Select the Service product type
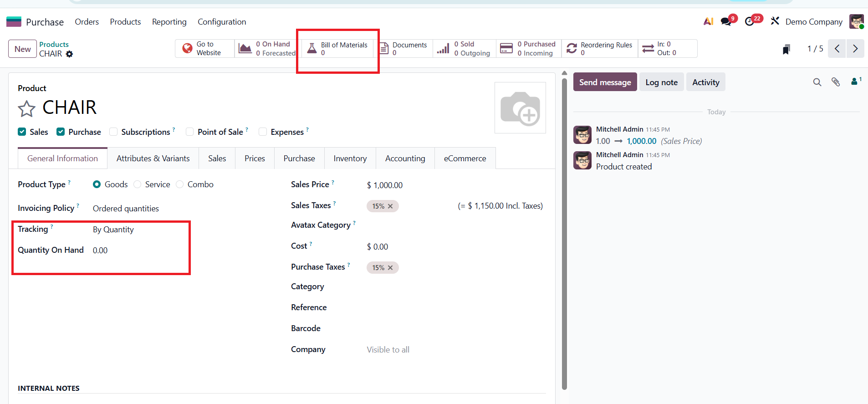Screen dimensions: 868x404 coord(138,184)
